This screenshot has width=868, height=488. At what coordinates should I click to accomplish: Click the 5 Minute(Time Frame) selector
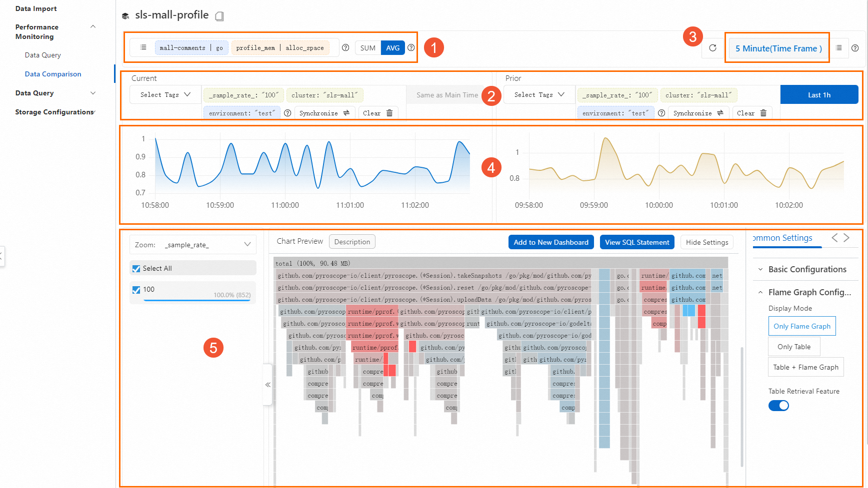[x=778, y=48]
